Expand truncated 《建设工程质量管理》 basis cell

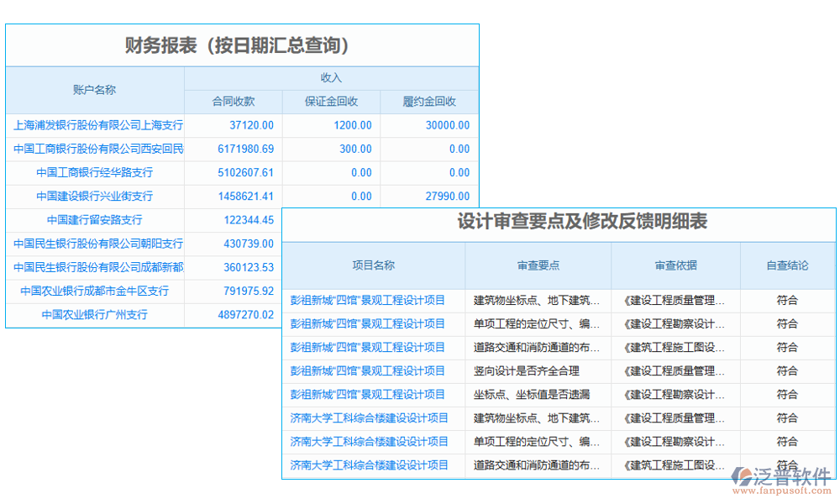[x=675, y=300]
